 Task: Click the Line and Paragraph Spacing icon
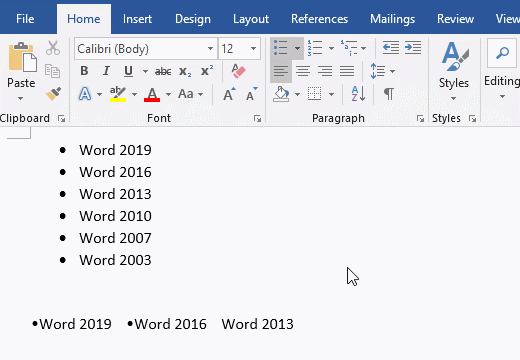click(x=378, y=71)
